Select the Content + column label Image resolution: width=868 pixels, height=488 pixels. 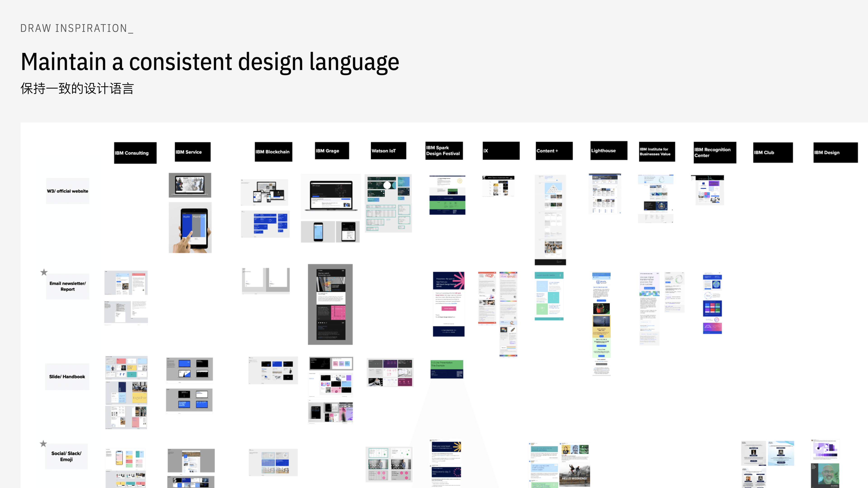[554, 150]
